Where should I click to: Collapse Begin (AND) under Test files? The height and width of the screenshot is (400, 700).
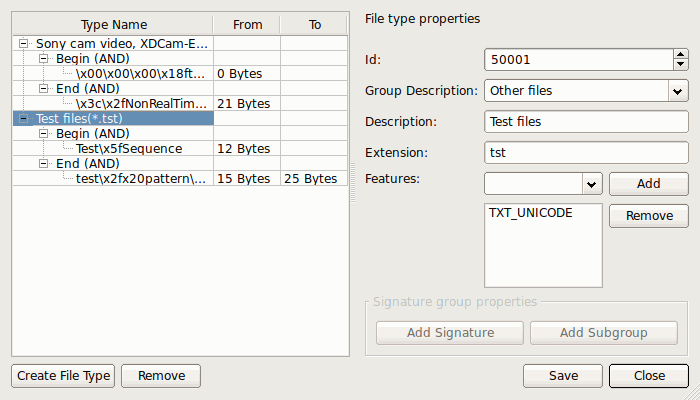pyautogui.click(x=43, y=133)
